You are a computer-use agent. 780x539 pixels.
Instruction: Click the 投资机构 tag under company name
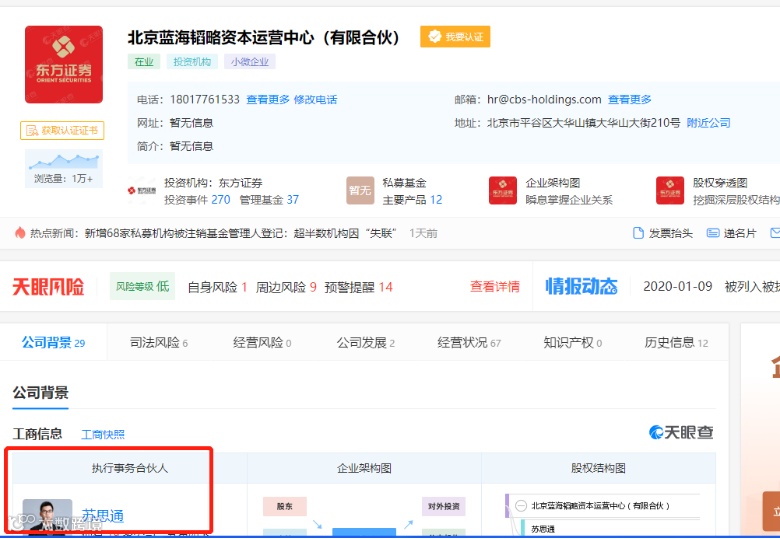point(192,62)
